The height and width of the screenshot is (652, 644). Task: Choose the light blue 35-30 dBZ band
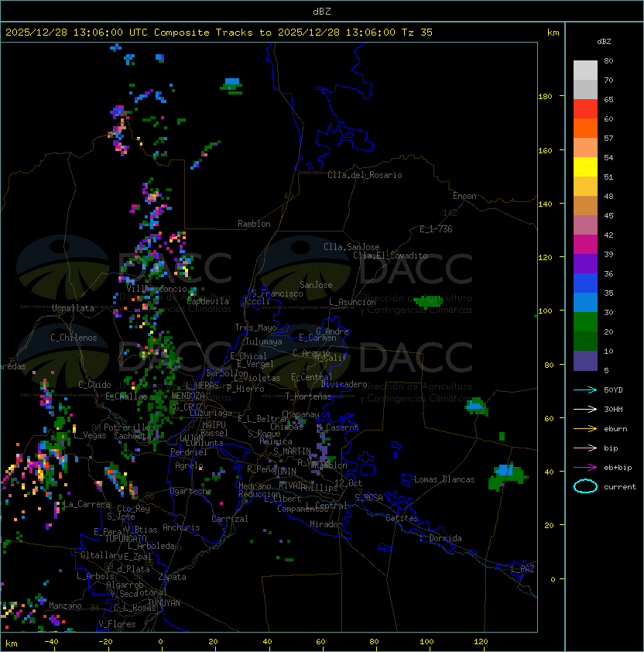585,303
